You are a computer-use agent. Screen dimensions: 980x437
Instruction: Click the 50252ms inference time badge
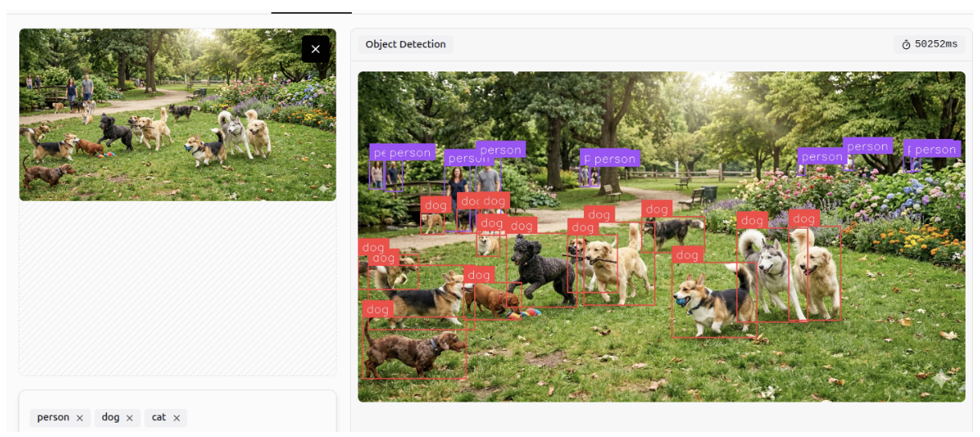point(929,44)
